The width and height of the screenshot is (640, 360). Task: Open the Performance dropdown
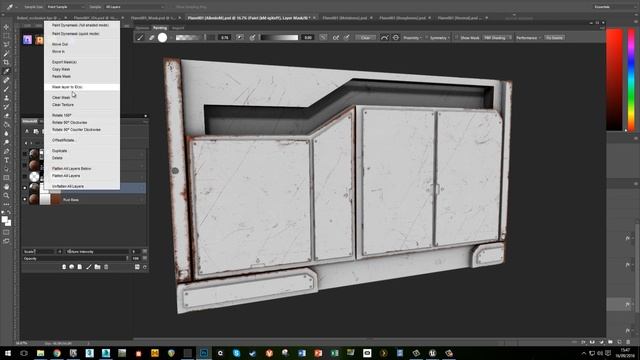tap(529, 38)
